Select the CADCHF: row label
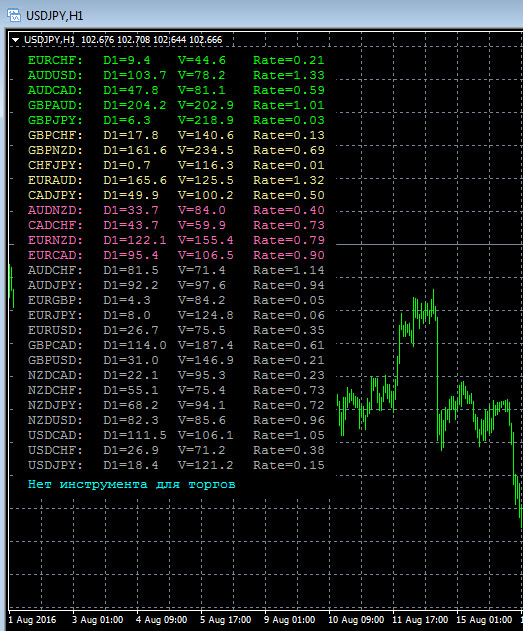 [x=55, y=225]
